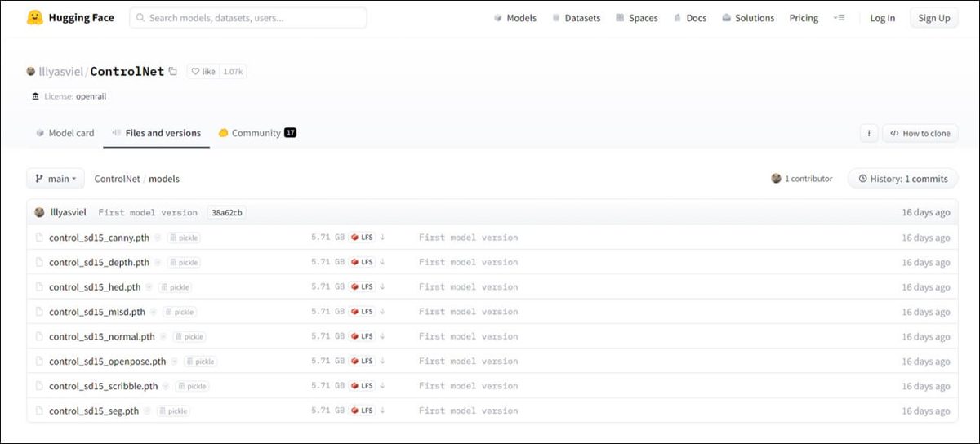Click the Hugging Face logo emoji
This screenshot has height=444, width=980.
(34, 18)
